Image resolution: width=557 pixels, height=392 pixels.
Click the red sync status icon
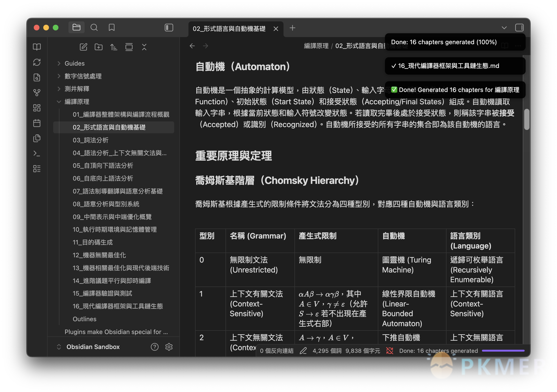click(390, 351)
